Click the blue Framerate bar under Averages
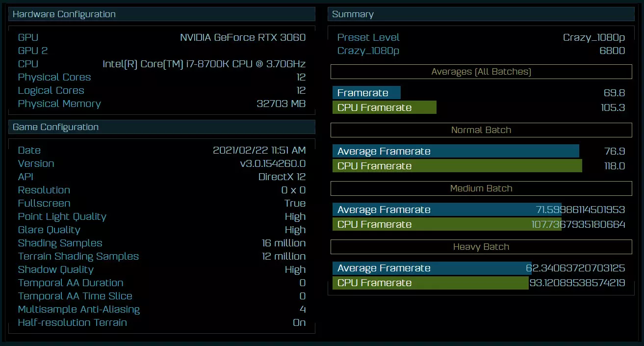Screen dimensions: 644x346 click(x=366, y=93)
